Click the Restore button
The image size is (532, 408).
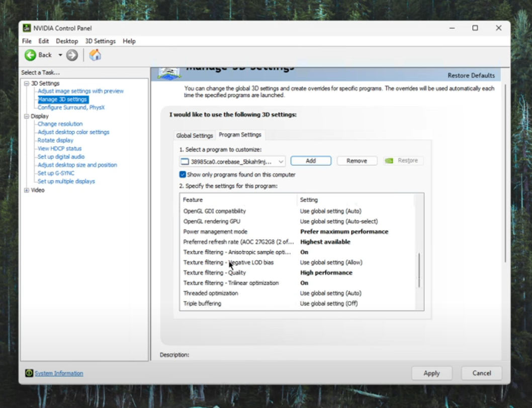point(403,160)
